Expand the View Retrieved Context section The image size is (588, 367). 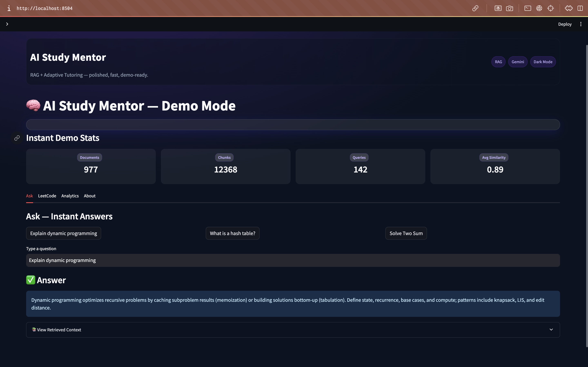click(x=293, y=330)
